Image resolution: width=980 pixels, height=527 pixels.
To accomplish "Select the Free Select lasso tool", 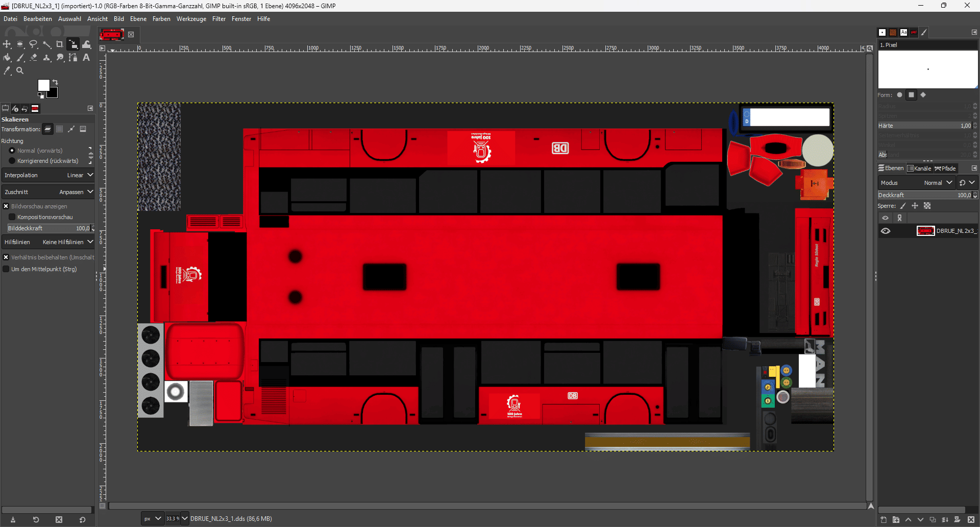I will point(33,44).
